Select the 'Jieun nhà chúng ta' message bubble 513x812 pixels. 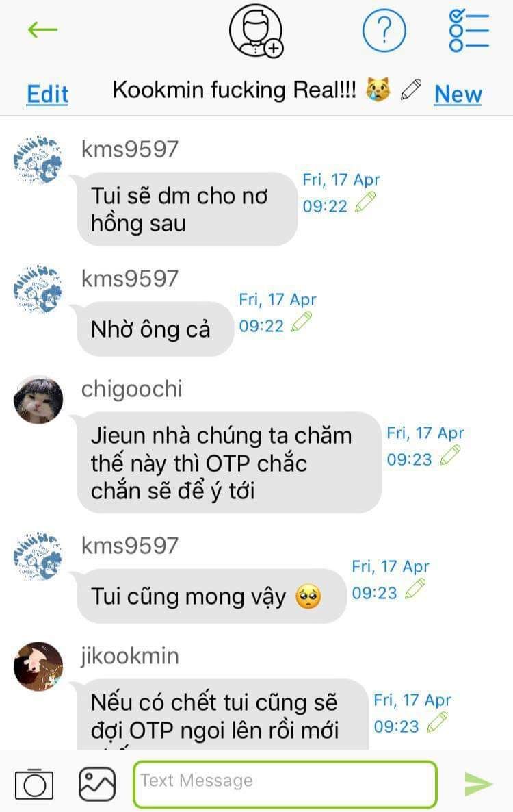point(229,462)
